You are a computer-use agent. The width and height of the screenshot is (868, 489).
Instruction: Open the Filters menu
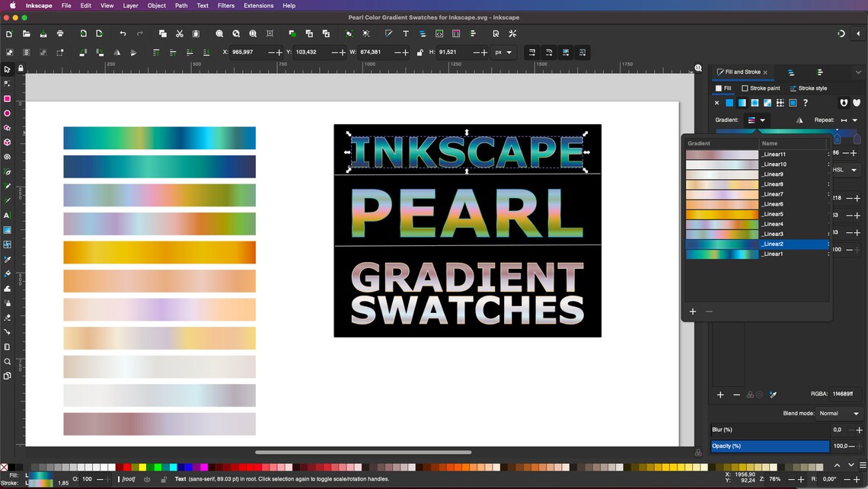point(225,5)
